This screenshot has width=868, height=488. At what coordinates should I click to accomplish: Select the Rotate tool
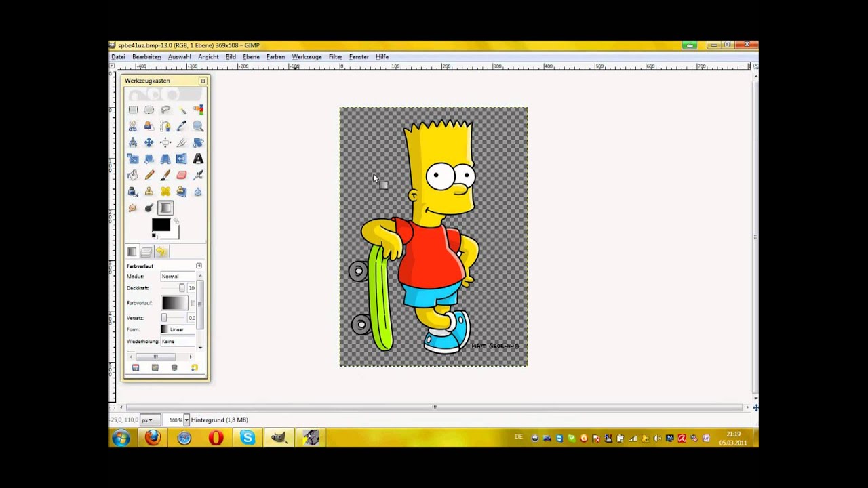click(198, 142)
